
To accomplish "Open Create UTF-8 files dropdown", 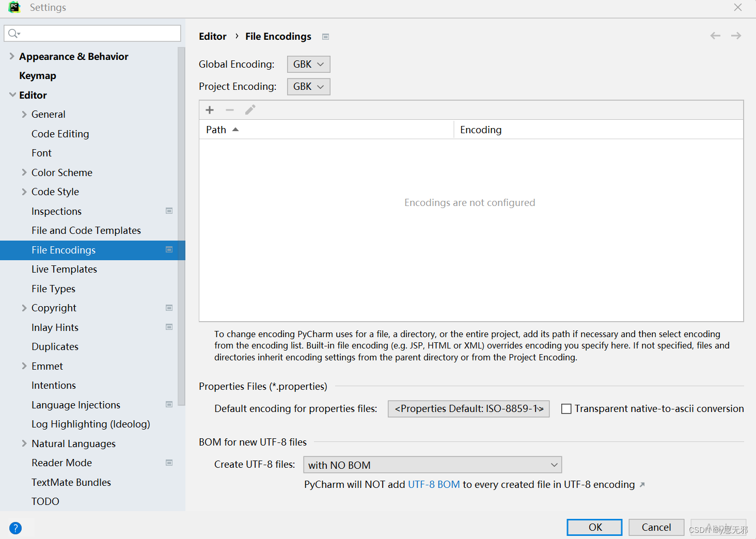I will 433,465.
